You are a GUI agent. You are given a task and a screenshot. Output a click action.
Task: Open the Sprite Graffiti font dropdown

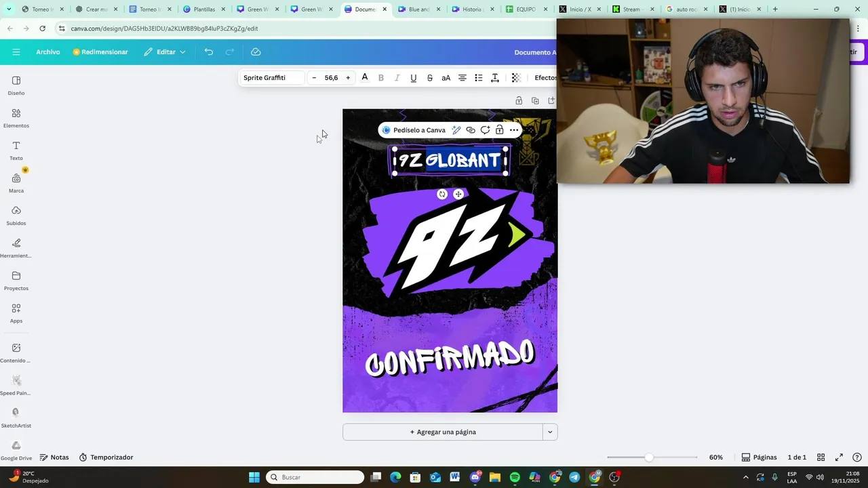click(x=272, y=78)
